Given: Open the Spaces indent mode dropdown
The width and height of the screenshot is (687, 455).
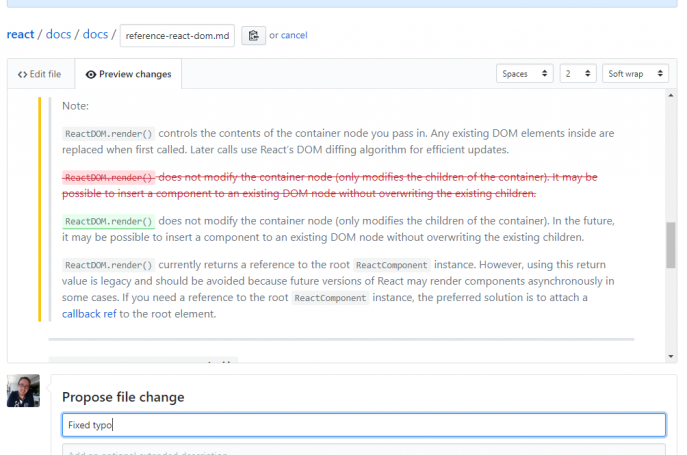Looking at the screenshot, I should coord(524,74).
